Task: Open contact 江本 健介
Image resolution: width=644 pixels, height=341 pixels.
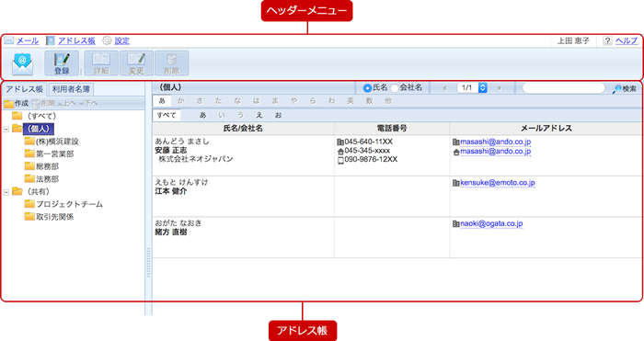Action: pos(171,191)
